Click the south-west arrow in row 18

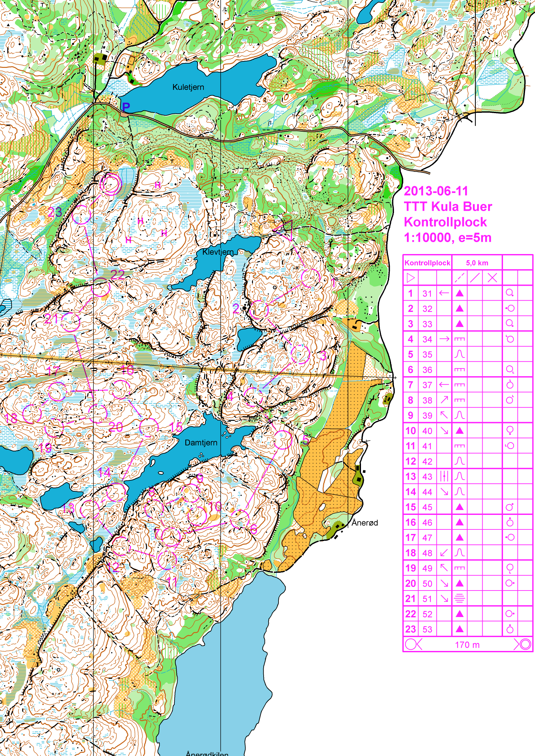444,552
